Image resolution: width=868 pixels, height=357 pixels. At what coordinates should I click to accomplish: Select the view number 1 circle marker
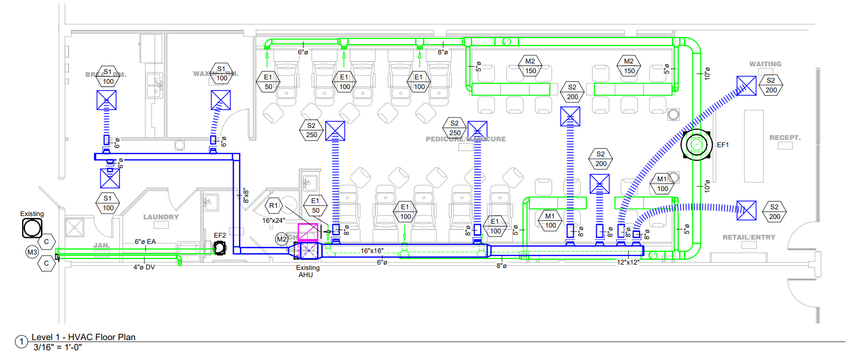coord(21,342)
